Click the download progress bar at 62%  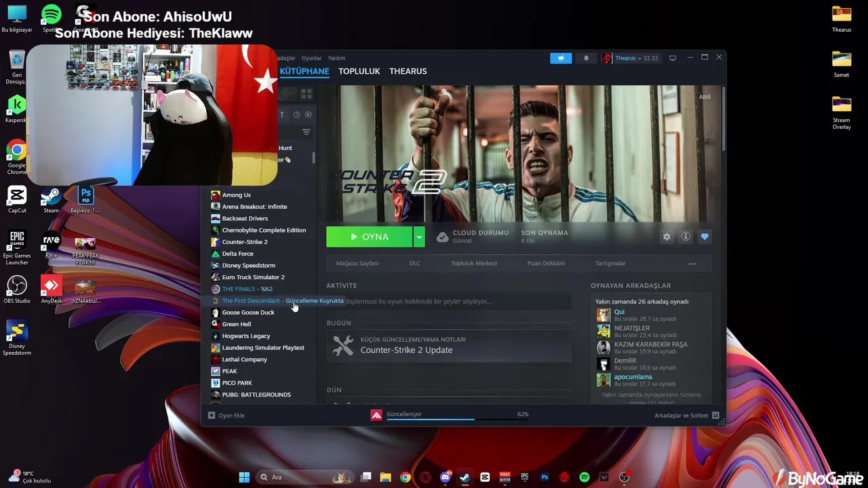click(456, 419)
